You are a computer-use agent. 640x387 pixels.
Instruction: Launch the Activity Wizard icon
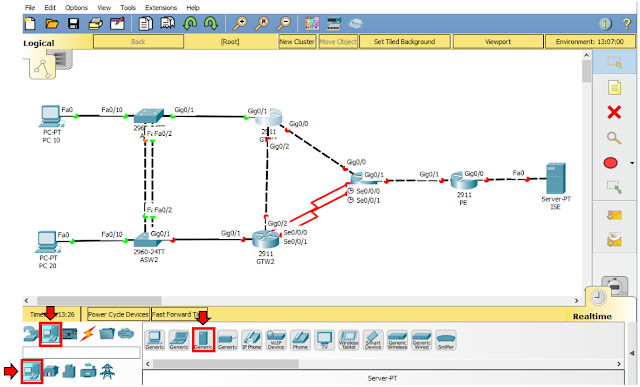tap(117, 24)
